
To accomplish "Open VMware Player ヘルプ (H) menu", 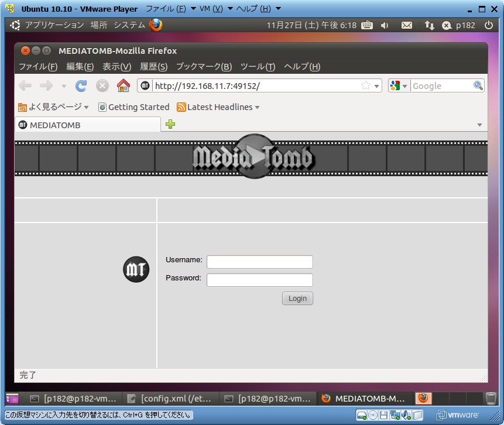I will pyautogui.click(x=258, y=9).
